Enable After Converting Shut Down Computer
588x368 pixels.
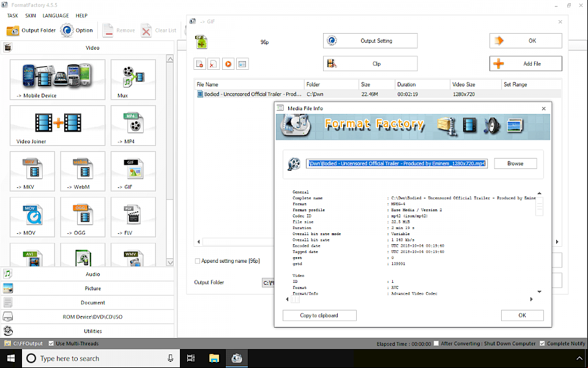[436, 344]
